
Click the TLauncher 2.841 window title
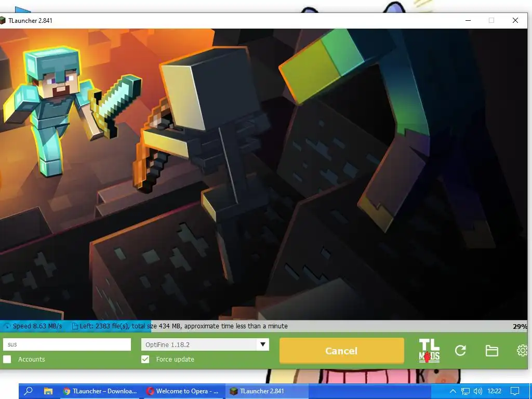(x=30, y=21)
